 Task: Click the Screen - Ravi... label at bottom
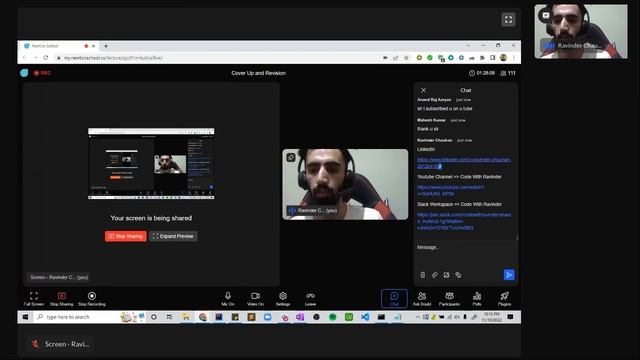pos(61,344)
